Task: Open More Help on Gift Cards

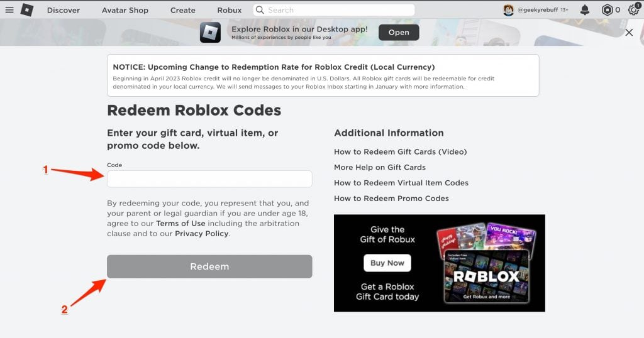Action: coord(380,167)
